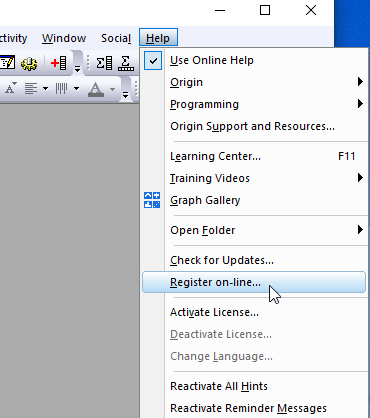Click the Graph Gallery grid icon
Screen dimensions: 370x418
click(152, 200)
